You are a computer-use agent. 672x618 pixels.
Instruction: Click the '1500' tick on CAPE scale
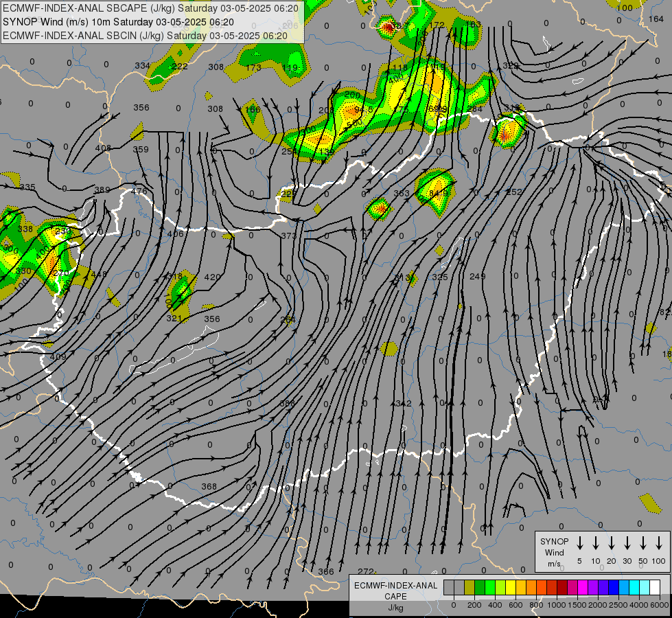[x=577, y=605]
